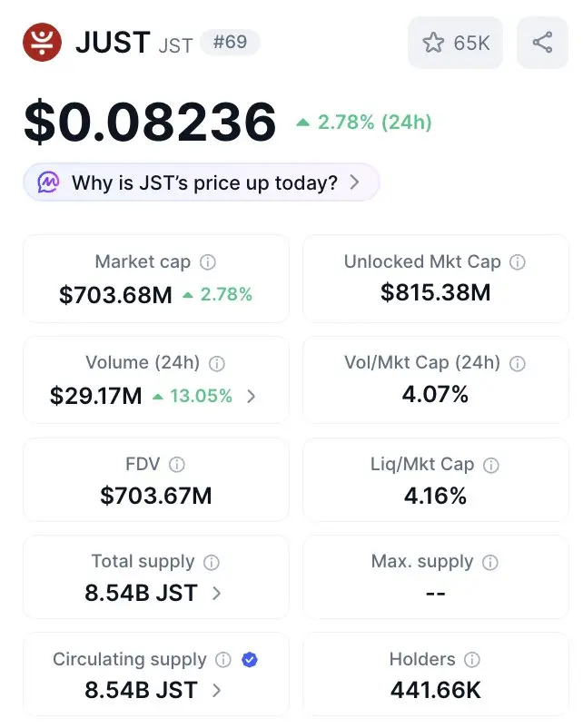The width and height of the screenshot is (583, 728).
Task: Click the Volume (24h) info icon
Action: coord(217,363)
